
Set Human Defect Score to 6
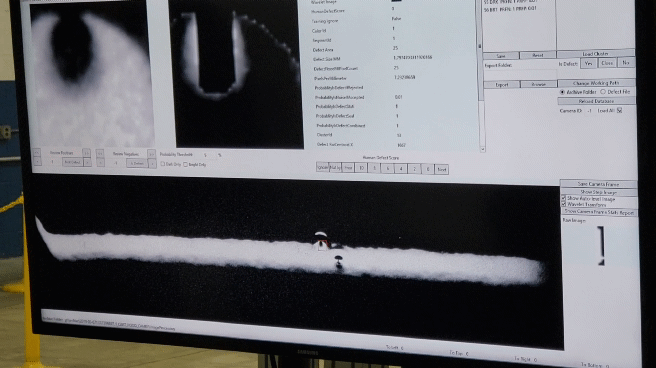tap(388, 169)
